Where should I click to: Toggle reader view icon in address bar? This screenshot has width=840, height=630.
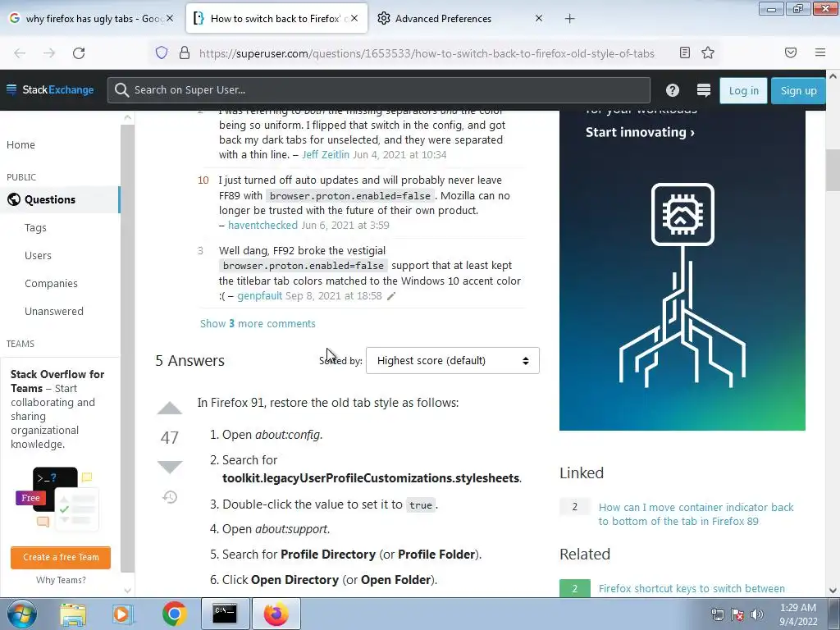point(685,52)
